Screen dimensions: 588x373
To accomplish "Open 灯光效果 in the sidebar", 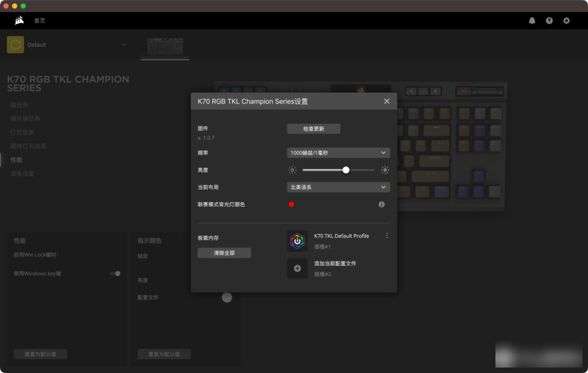I will (x=22, y=132).
